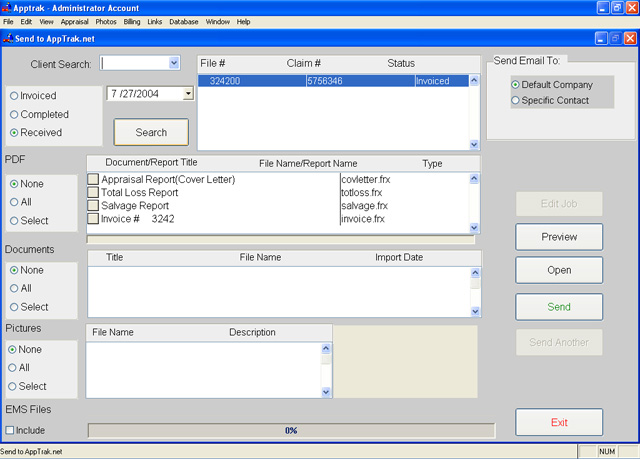
Task: Click the green Send button
Action: pos(559,307)
